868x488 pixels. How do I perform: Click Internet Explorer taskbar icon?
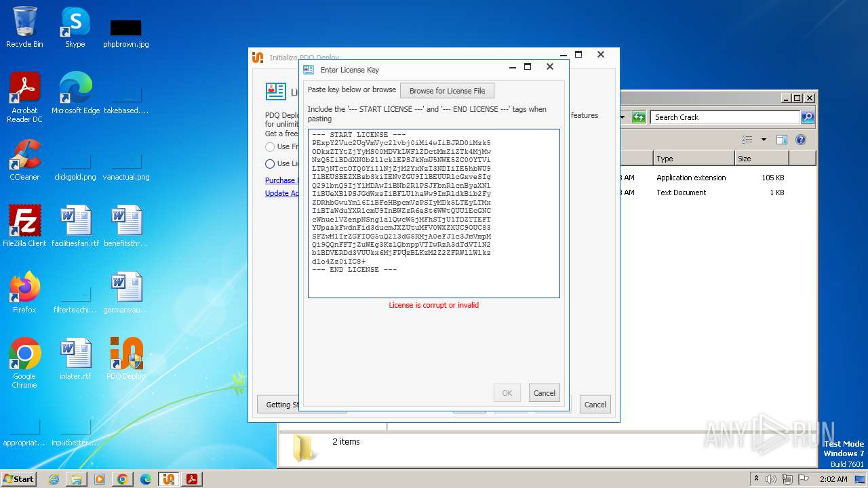54,479
